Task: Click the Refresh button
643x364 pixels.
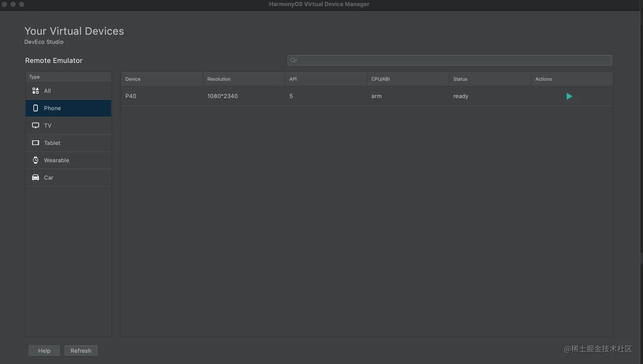Action: coord(81,350)
